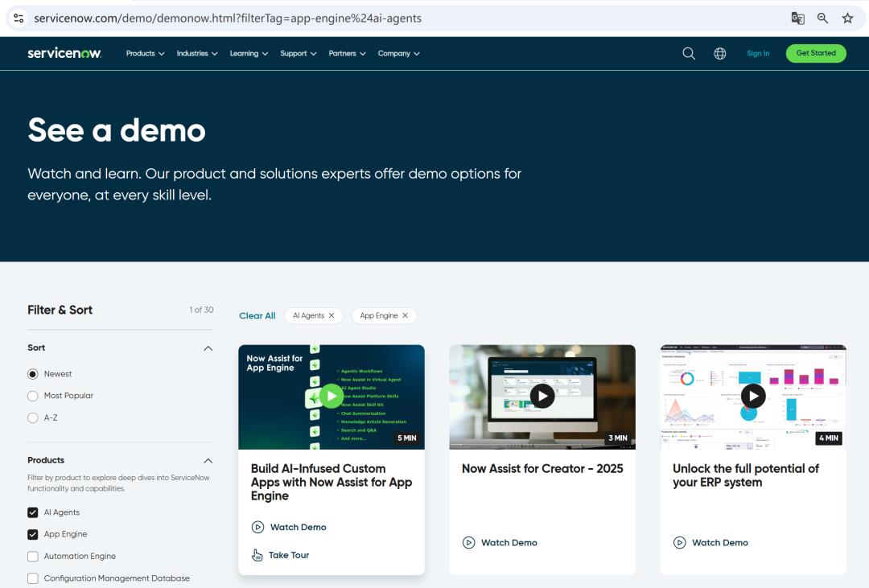Click Watch Demo text for ERP system card

coord(720,543)
